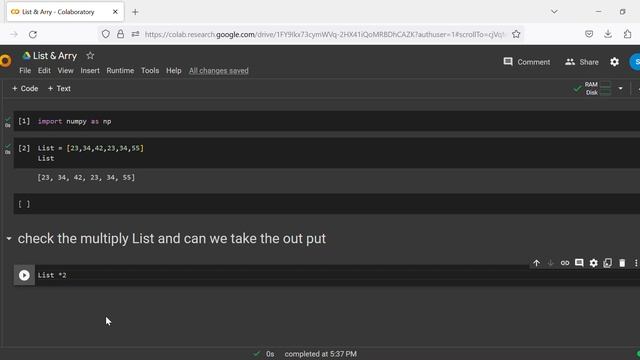Screen dimensions: 640x360
Task: Rename the List & Arry notebook title
Action: [55, 56]
